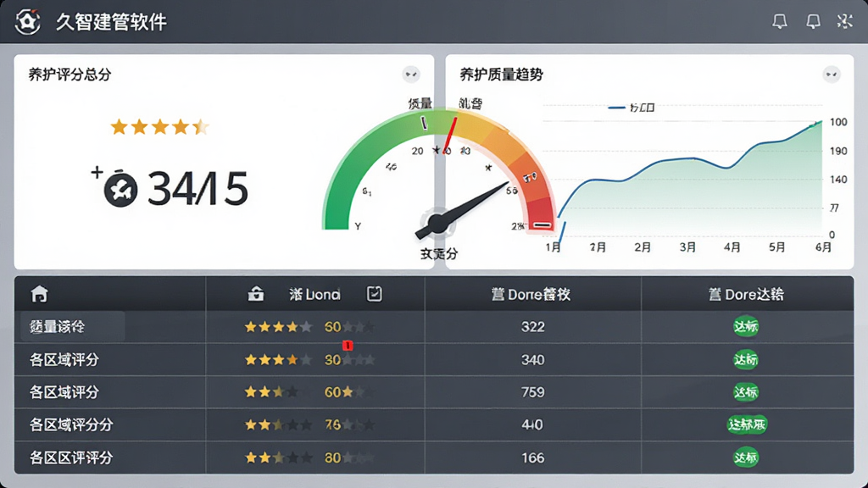Toggle the checkbox icon in table header
This screenshot has height=488, width=868.
point(374,294)
